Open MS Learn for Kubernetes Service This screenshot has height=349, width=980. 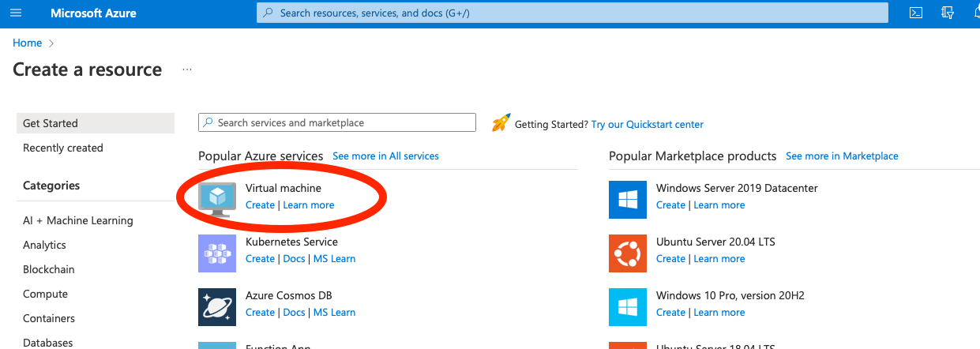[335, 258]
